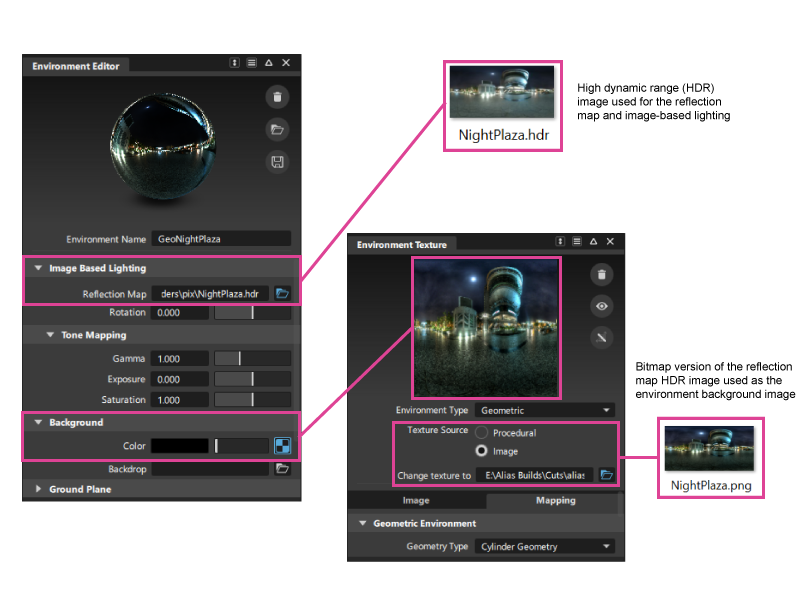Expand the Ground Plane section
Viewport: 800px width, 600px height.
pyautogui.click(x=38, y=489)
